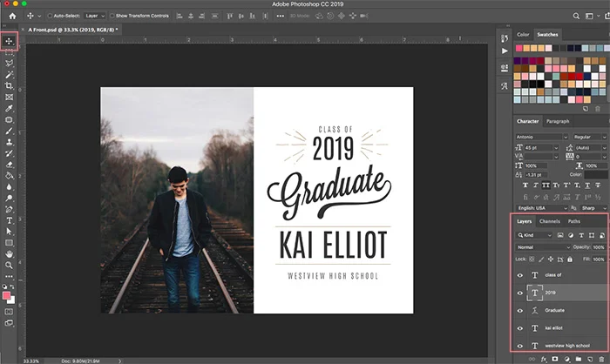Select the A Front.psd document tab
This screenshot has width=610, height=364.
click(72, 30)
